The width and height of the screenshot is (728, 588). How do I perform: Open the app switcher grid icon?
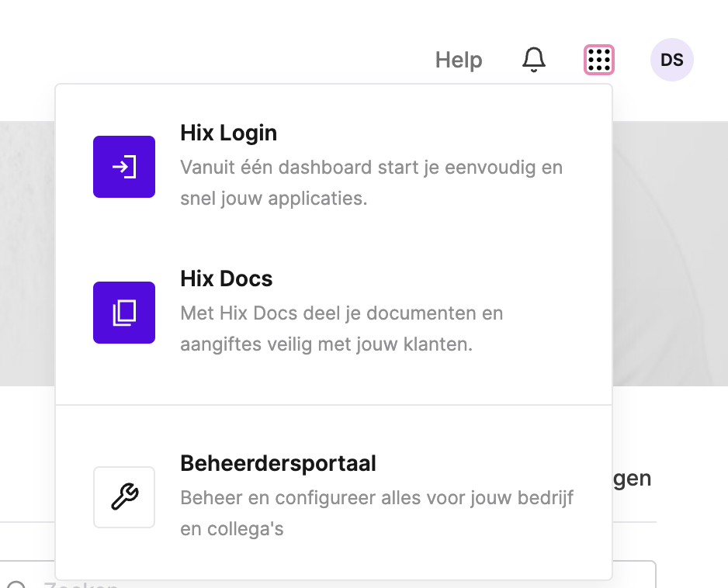click(x=599, y=60)
